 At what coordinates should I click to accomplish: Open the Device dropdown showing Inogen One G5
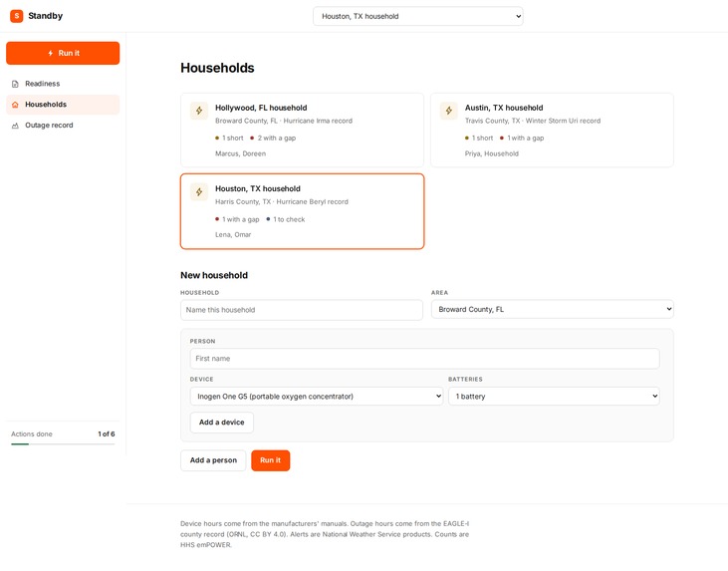pos(316,397)
